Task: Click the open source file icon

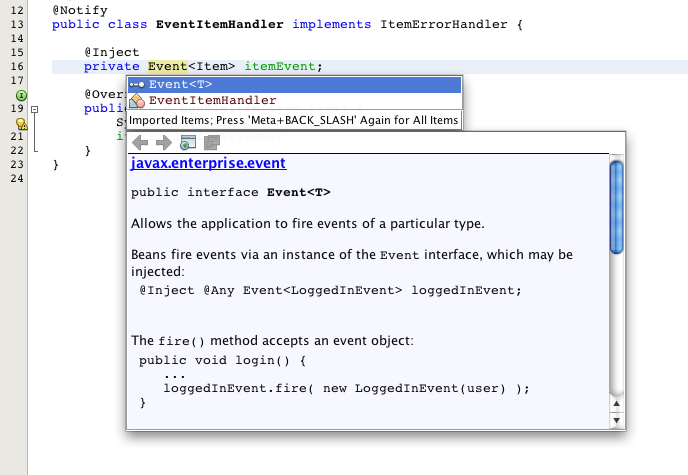Action: (x=211, y=143)
